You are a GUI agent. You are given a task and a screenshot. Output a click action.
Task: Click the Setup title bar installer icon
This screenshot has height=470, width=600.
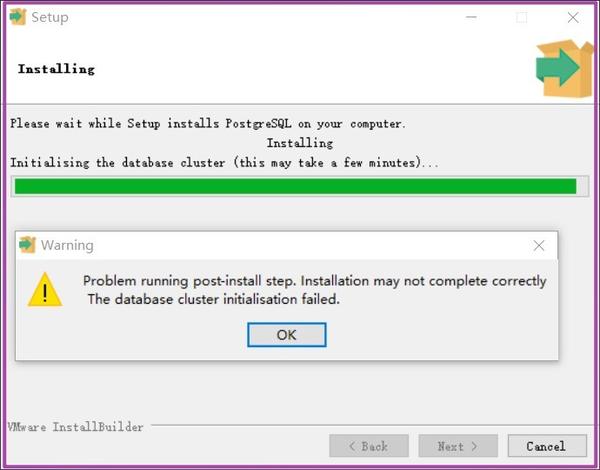pos(18,17)
